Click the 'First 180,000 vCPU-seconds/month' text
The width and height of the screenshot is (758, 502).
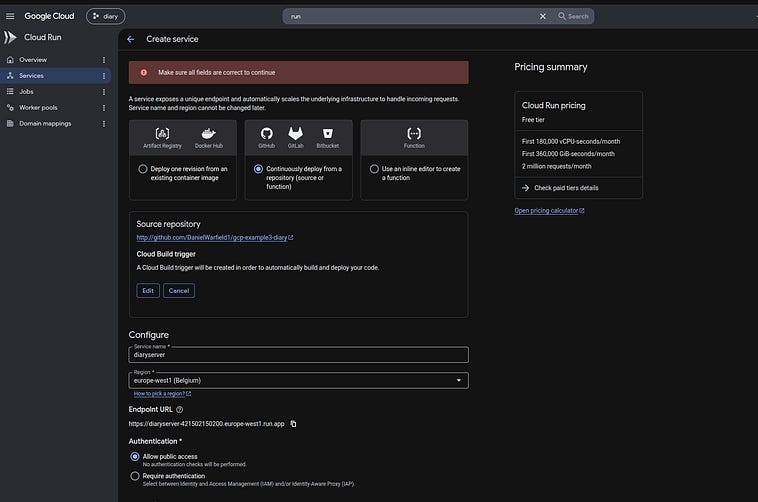point(570,141)
